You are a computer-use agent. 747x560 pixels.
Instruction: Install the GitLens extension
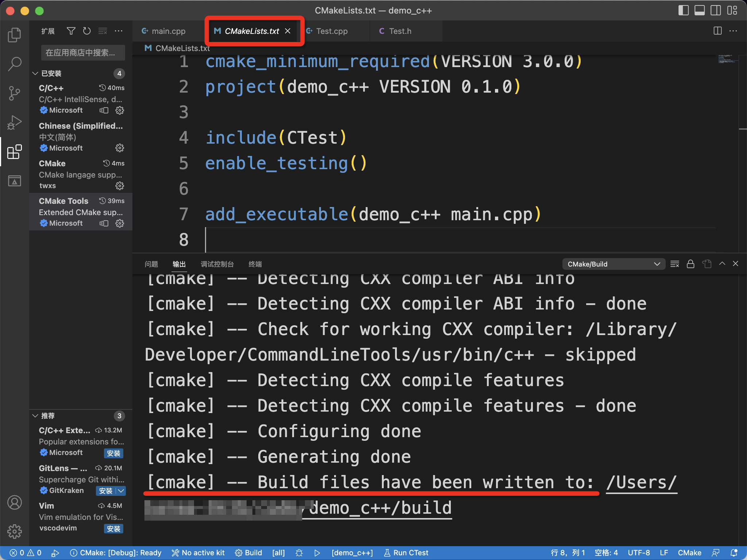pos(106,491)
